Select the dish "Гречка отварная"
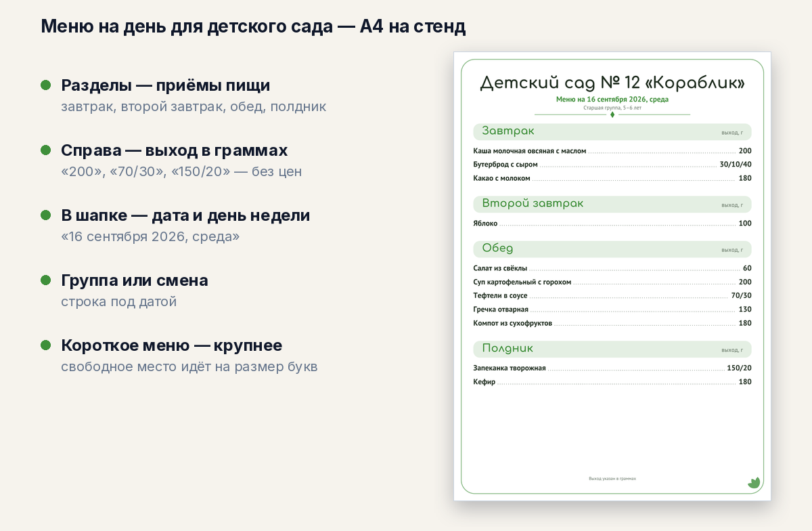This screenshot has width=812, height=531. 501,310
